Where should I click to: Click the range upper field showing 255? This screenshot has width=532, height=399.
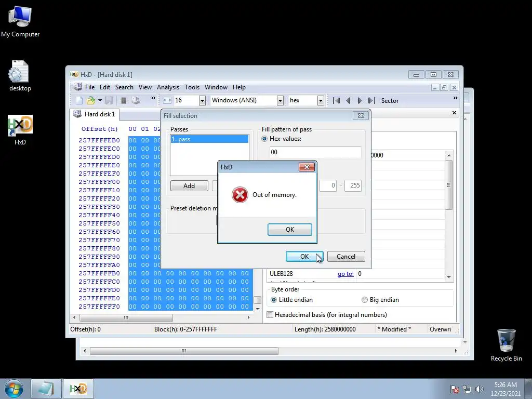(353, 185)
